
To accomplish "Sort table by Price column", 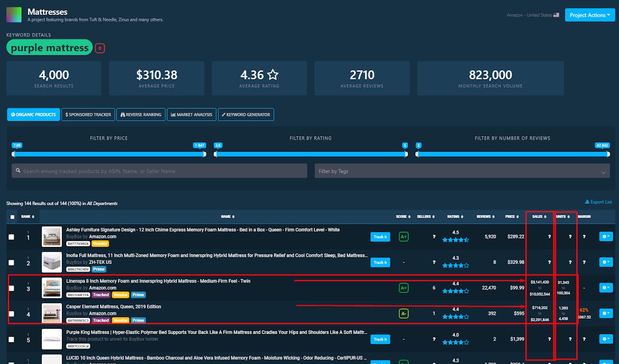I will tap(513, 217).
